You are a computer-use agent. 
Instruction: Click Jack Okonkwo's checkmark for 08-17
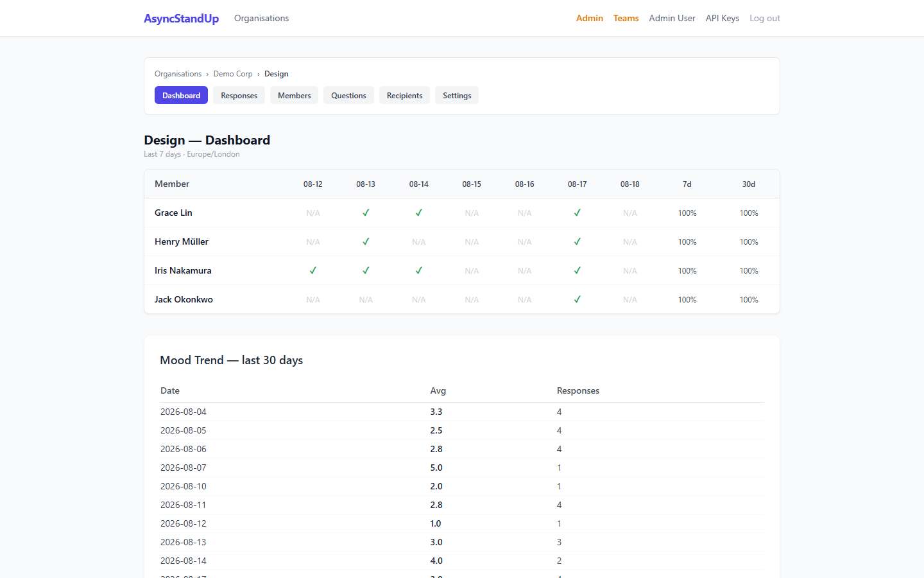577,299
